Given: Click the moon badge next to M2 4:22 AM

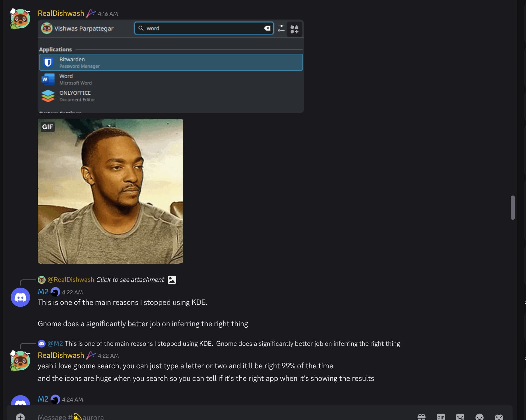Looking at the screenshot, I should (55, 292).
